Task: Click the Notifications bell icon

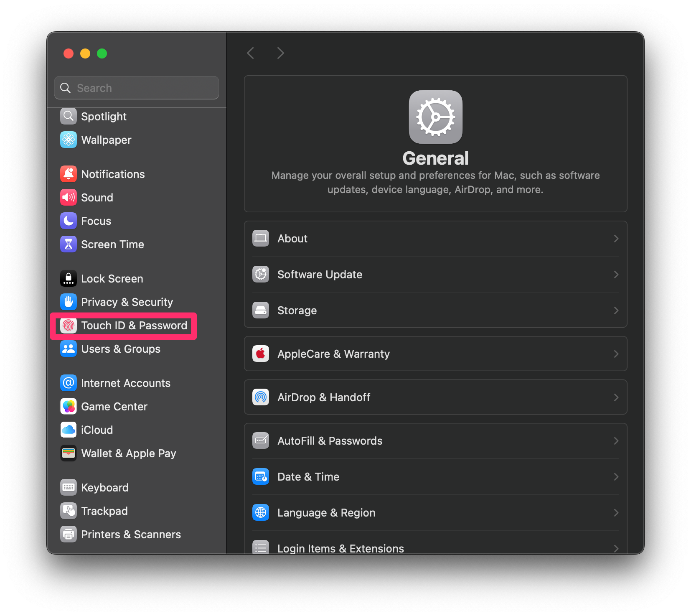Action: (69, 174)
